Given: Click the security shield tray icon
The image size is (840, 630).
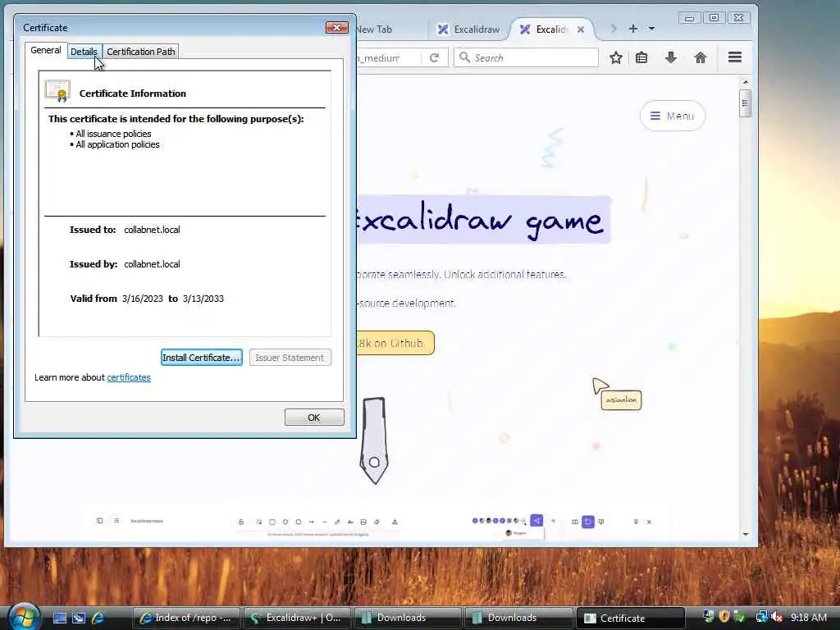Looking at the screenshot, I should click(724, 617).
